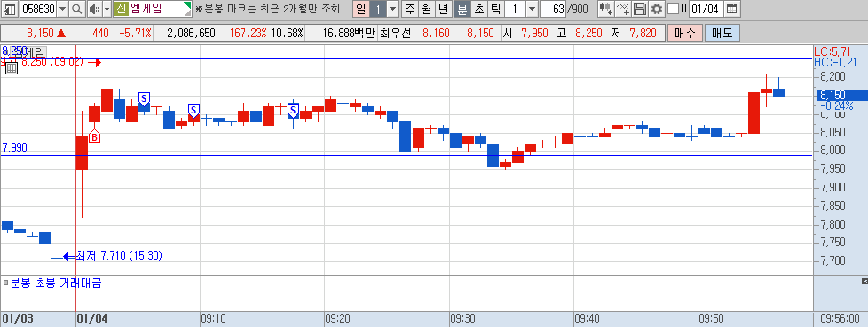Open the minute interval 1 dropdown

click(x=532, y=9)
